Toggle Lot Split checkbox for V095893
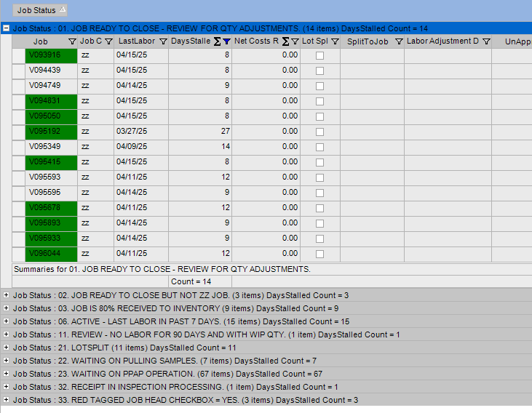This screenshot has height=413, width=532. pyautogui.click(x=319, y=223)
